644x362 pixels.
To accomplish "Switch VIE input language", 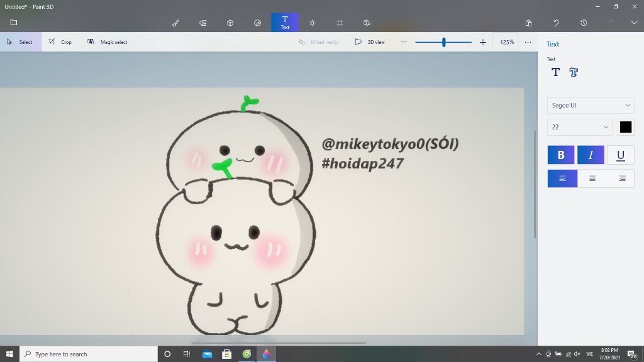I will coord(590,354).
